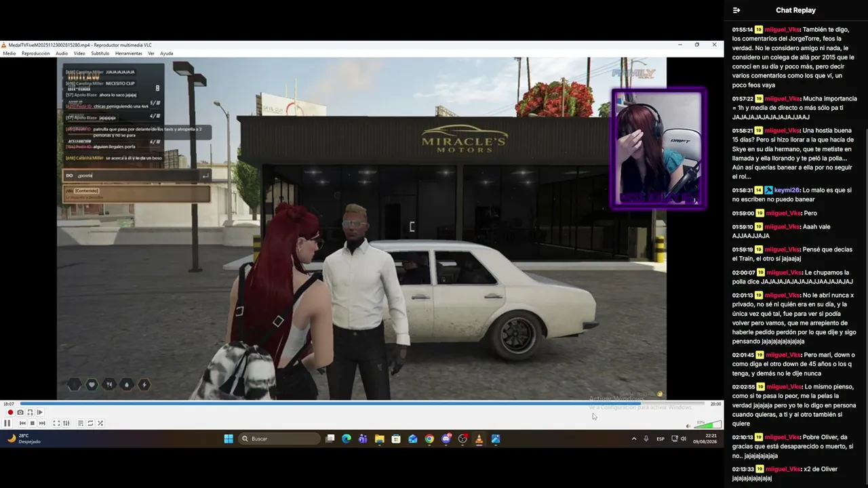Open the Ayuda menu in VLC
Image resolution: width=868 pixels, height=488 pixels.
(x=166, y=54)
